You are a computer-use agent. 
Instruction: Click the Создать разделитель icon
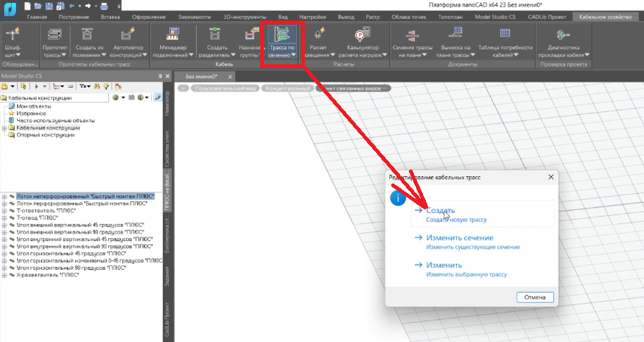215,35
